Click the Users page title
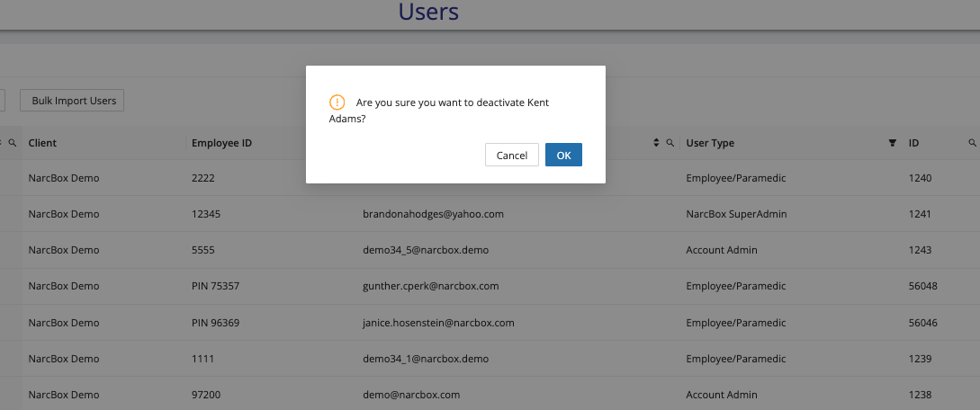Screen dimensions: 980x410 [x=428, y=12]
